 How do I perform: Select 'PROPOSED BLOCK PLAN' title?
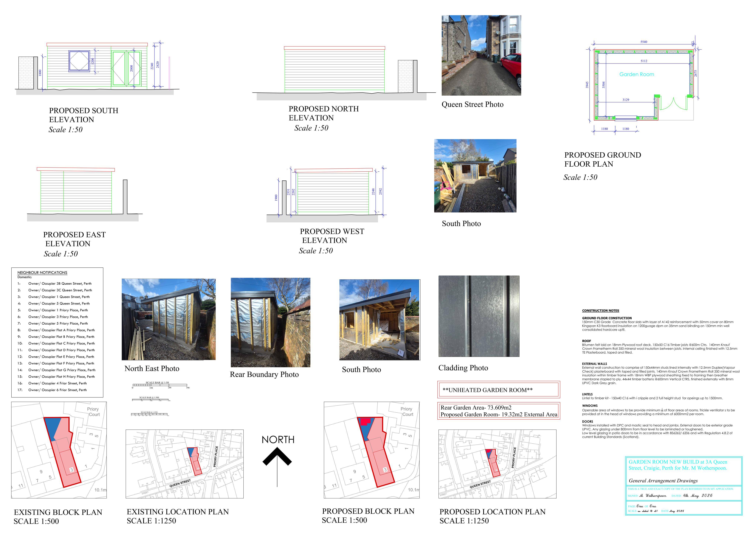368,511
